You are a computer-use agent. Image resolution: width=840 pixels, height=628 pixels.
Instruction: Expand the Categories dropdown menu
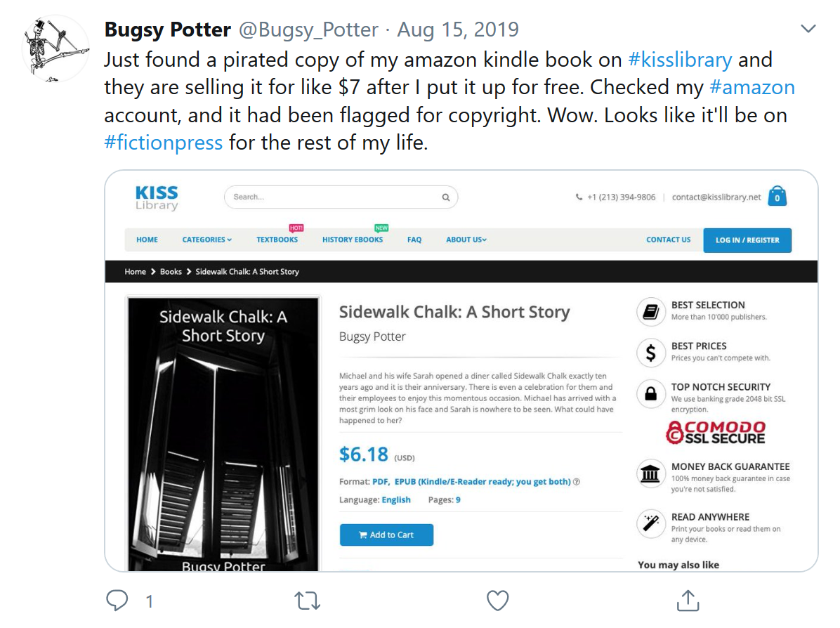tap(206, 240)
